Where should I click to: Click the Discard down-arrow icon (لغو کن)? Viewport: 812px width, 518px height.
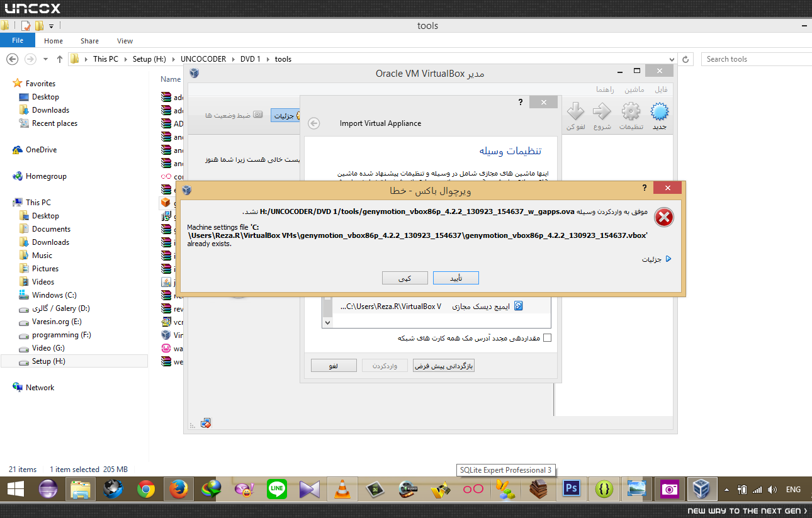575,112
